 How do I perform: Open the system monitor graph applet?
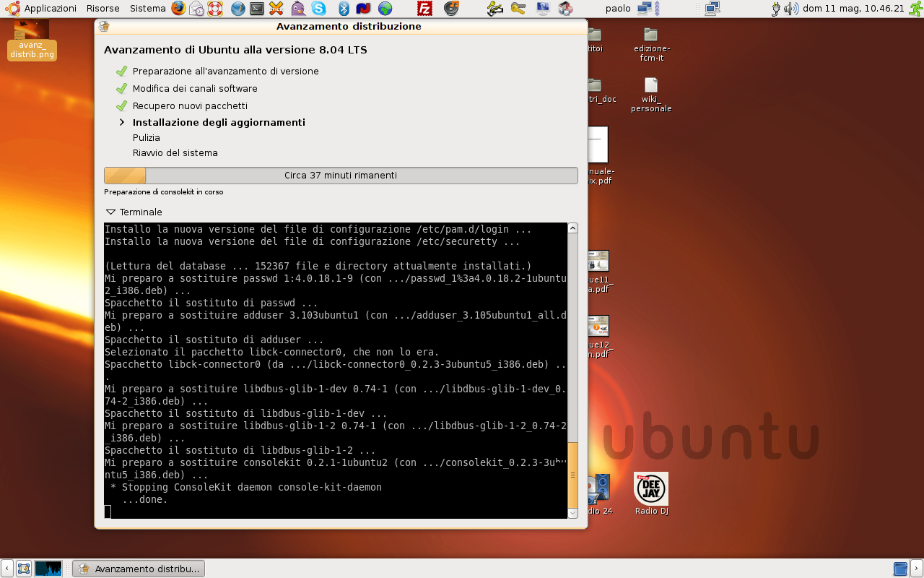click(x=48, y=569)
